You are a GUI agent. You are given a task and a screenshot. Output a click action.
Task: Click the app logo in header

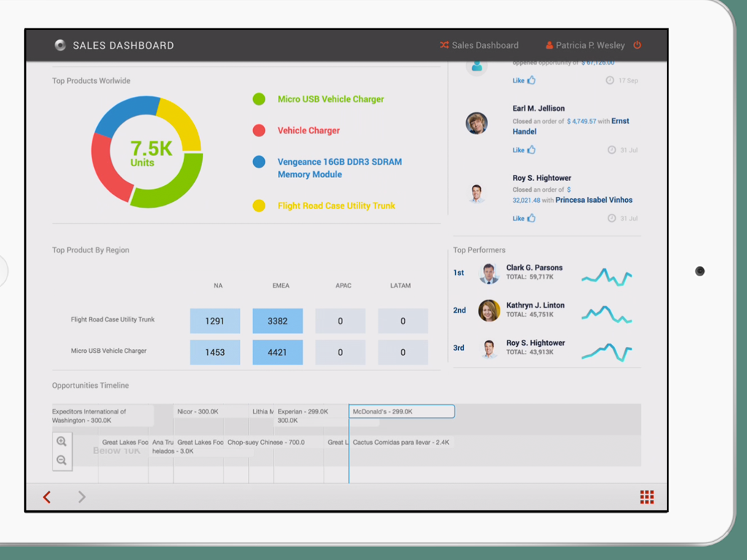pos(60,45)
